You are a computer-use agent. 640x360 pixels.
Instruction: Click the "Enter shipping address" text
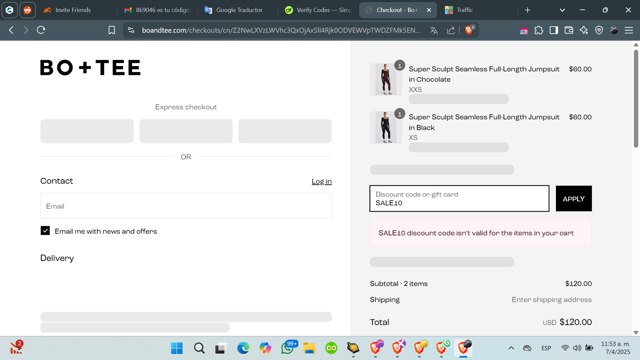pos(551,300)
